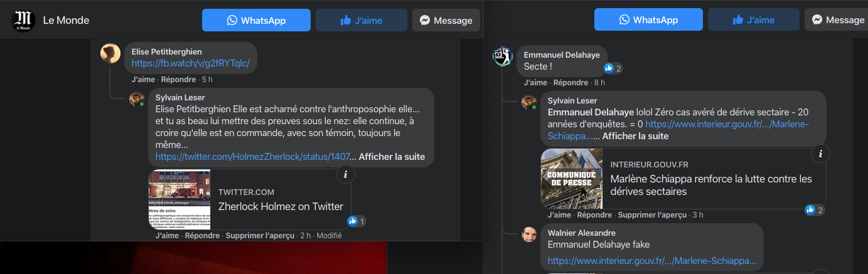Remove the Twitter link preview
This screenshot has height=274, width=868.
[260, 236]
